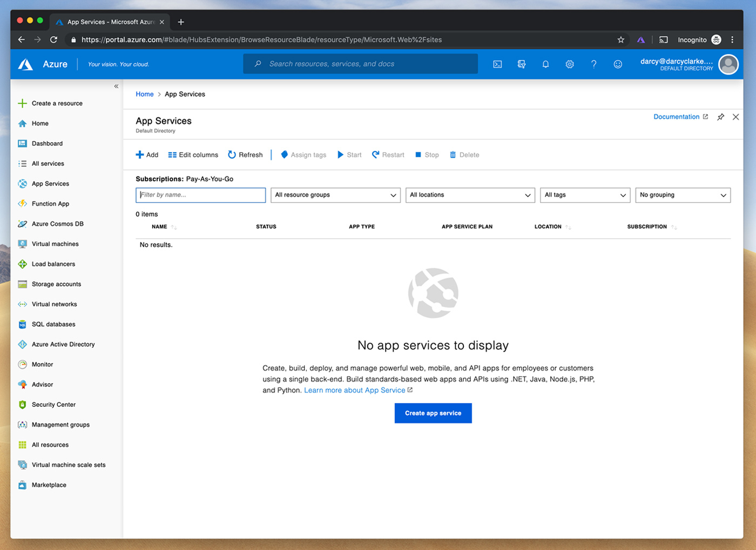Viewport: 756px width, 550px height.
Task: Collapse the sidebar with double chevron
Action: point(116,86)
